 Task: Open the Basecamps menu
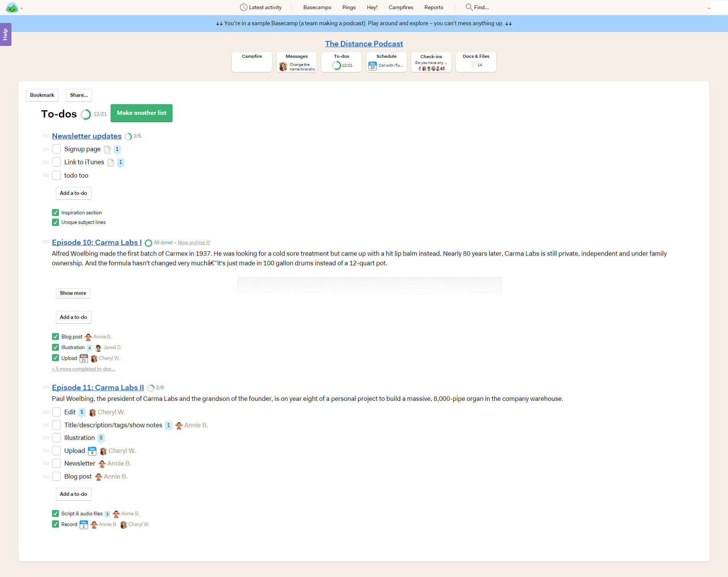pos(317,7)
